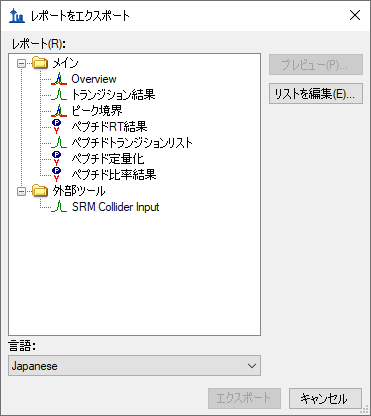Screen dimensions: 371x416
Task: Collapse the メイン tree node
Action: point(21,63)
